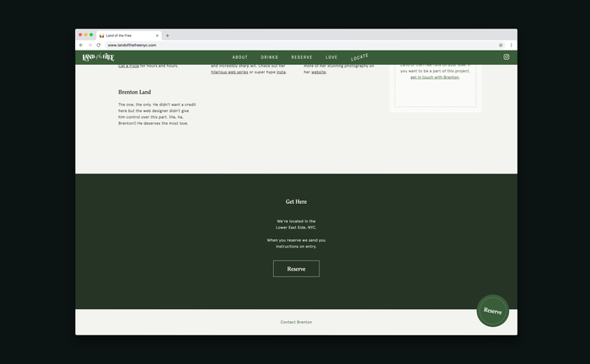Open a new browser tab
Image resolution: width=590 pixels, height=364 pixels.
point(168,35)
